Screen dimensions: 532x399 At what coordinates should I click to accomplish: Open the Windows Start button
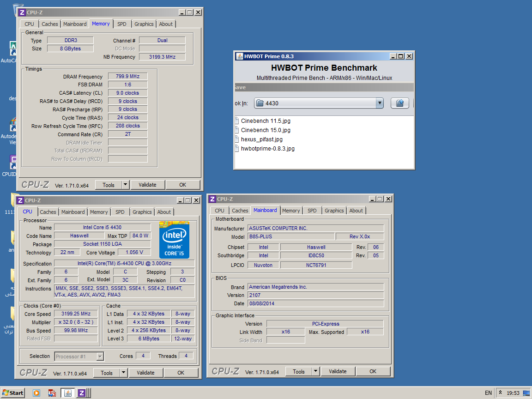[x=12, y=393]
